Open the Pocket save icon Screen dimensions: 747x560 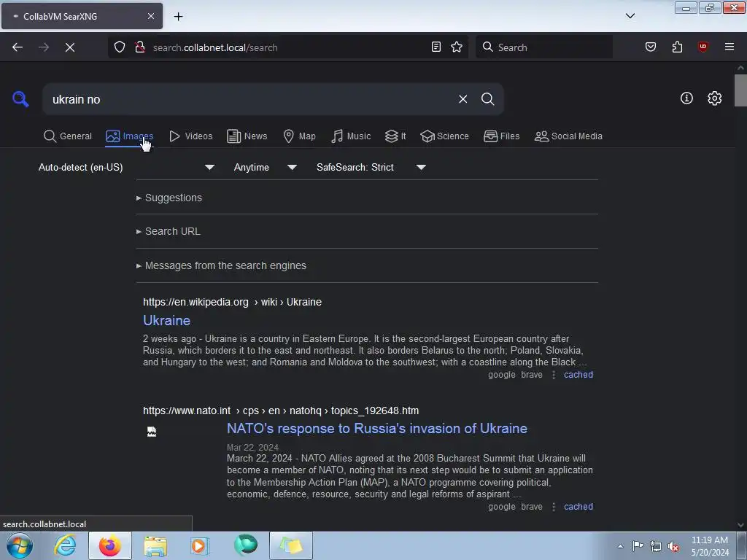[651, 47]
